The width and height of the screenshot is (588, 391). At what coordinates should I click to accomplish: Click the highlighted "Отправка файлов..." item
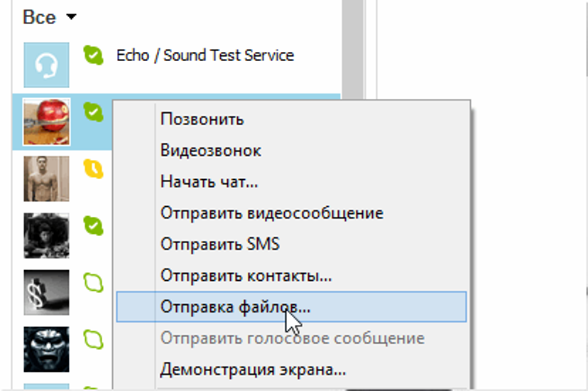[x=236, y=307]
